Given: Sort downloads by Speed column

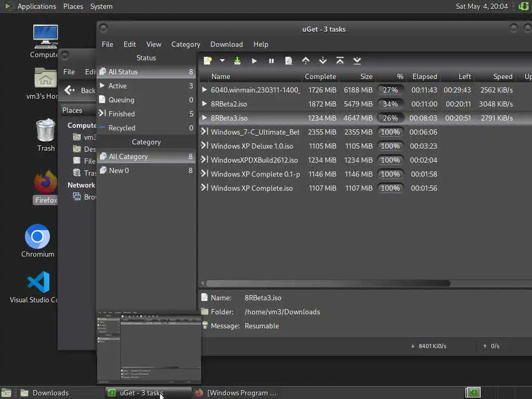Looking at the screenshot, I should click(496, 77).
